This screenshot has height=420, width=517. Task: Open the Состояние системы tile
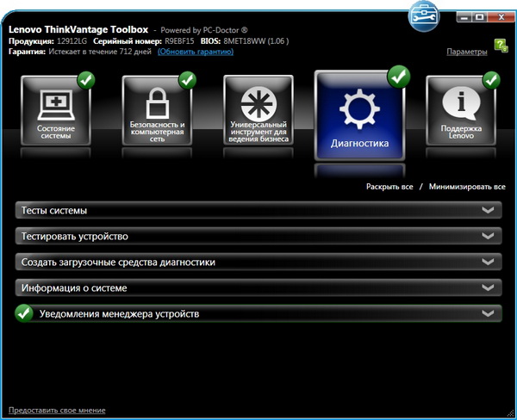55,111
